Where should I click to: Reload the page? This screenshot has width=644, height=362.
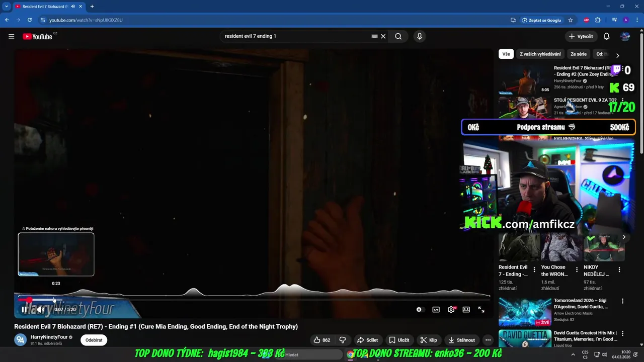point(30,20)
